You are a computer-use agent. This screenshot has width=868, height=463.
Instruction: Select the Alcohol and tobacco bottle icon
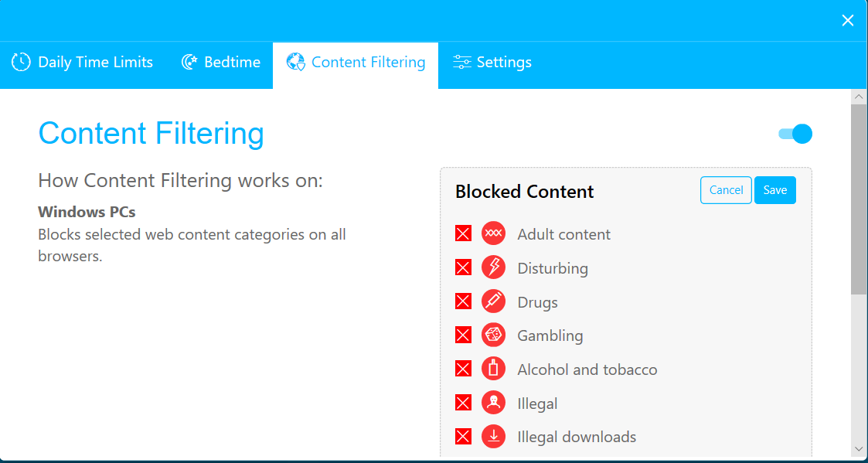pyautogui.click(x=493, y=369)
